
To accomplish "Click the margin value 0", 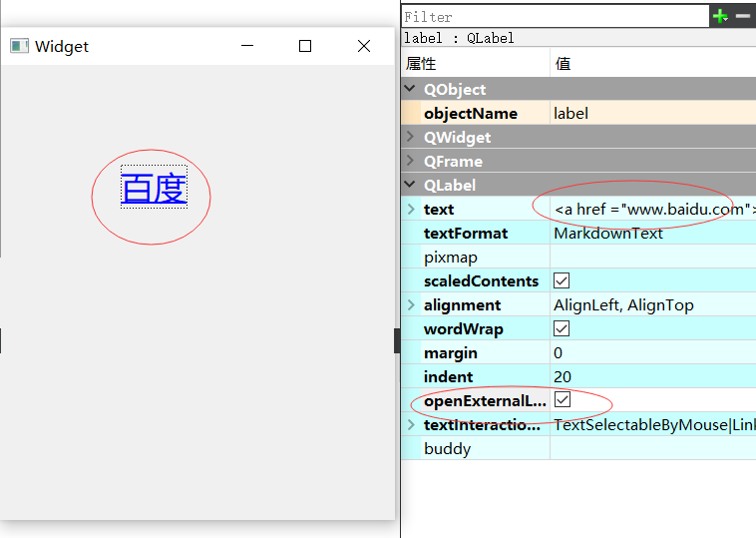I will click(x=558, y=352).
